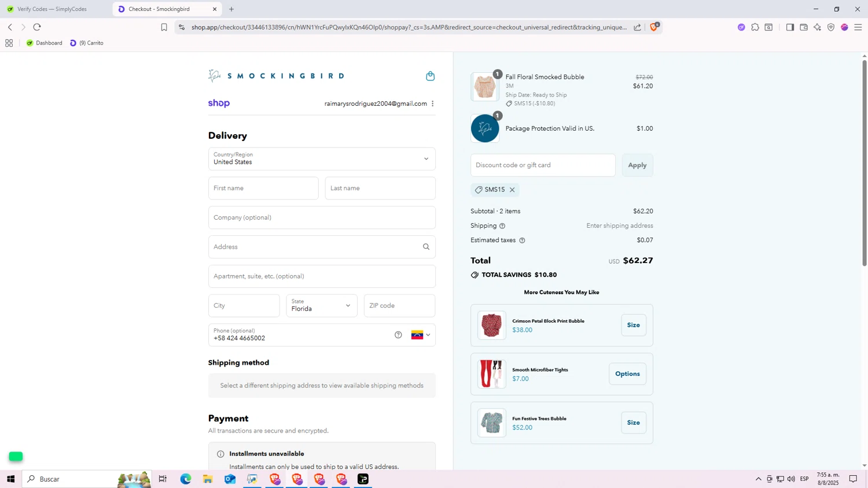This screenshot has width=868, height=488.
Task: Click the Brave Shields lion icon
Action: [x=654, y=27]
